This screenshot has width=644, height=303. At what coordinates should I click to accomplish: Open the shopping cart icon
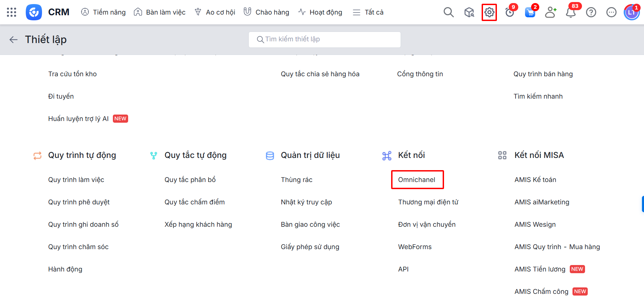coord(530,13)
